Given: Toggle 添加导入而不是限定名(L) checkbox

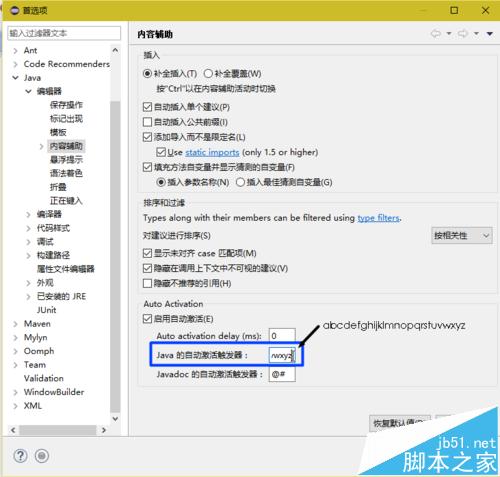Looking at the screenshot, I should (147, 137).
